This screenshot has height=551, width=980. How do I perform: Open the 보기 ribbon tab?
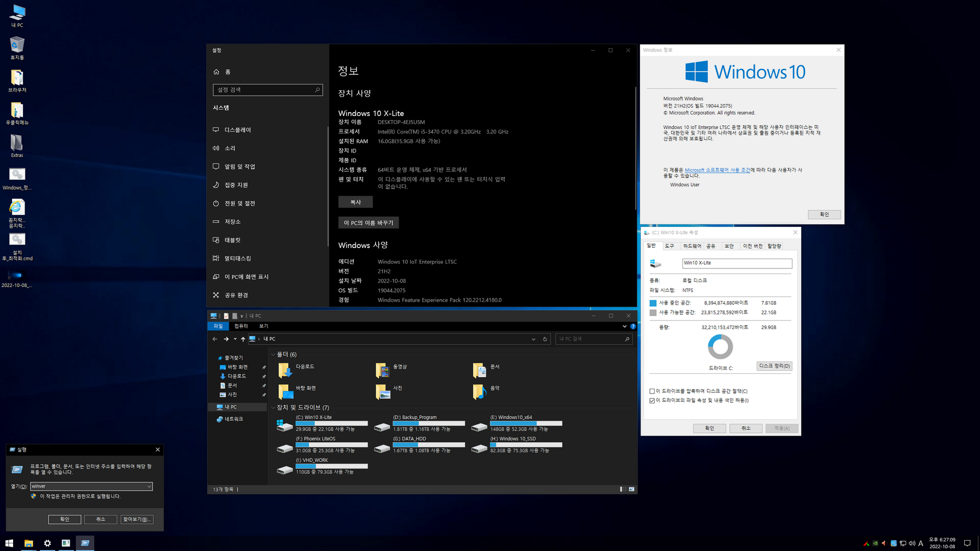click(264, 326)
